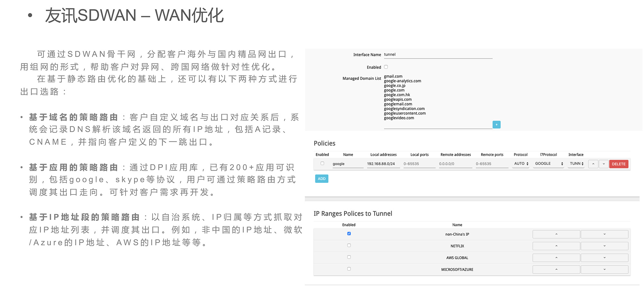This screenshot has width=644, height=302.
Task: Enable the NETFLIX IP range policy
Action: (349, 245)
